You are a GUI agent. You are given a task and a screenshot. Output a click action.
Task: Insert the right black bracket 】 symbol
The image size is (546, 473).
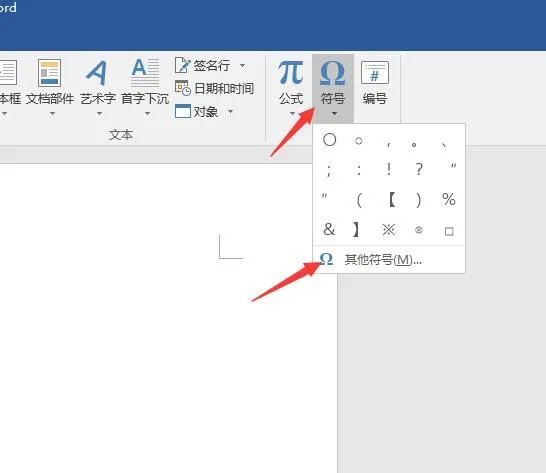tap(356, 230)
